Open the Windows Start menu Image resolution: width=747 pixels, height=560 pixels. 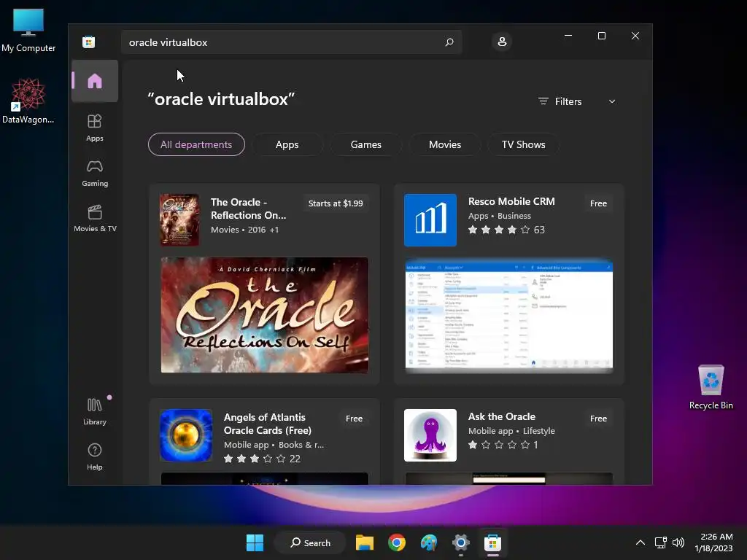click(x=255, y=542)
